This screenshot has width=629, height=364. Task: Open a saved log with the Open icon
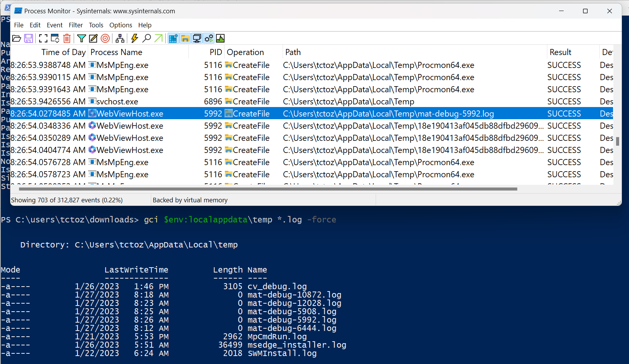click(x=16, y=38)
